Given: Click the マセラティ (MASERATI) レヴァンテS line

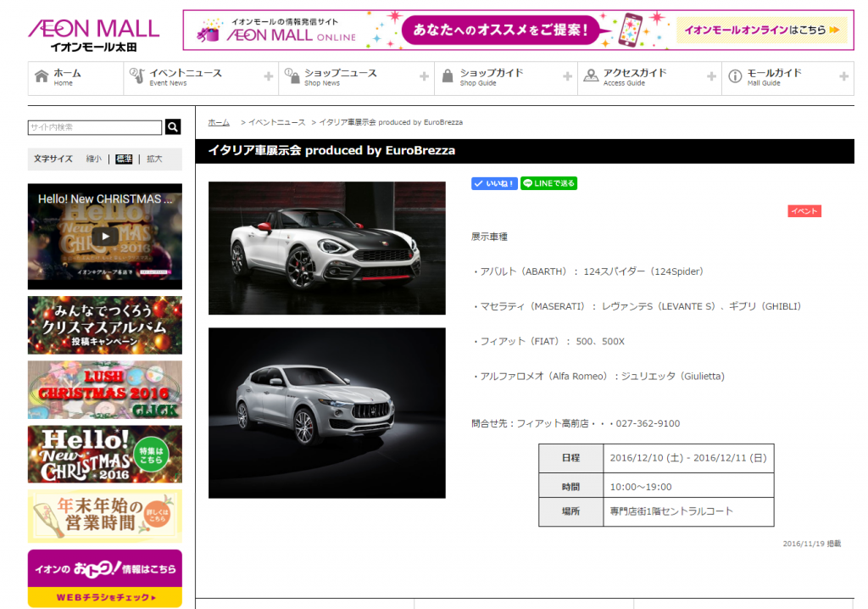Looking at the screenshot, I should [x=637, y=306].
